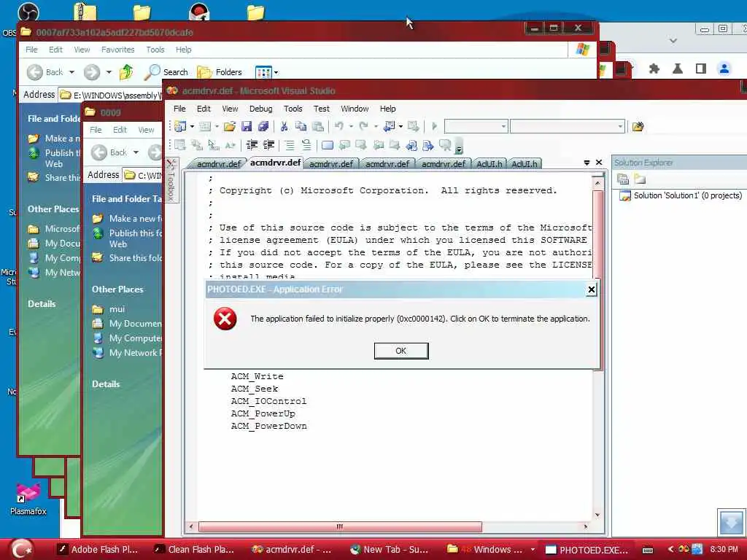Open active files dropdown arrow beside tabs
Screen dimensions: 747x560
point(587,163)
